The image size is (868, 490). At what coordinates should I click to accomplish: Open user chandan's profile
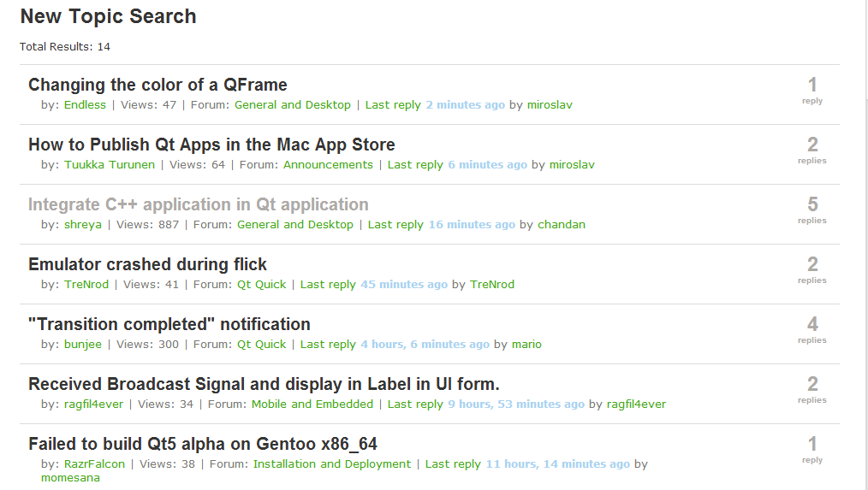562,224
